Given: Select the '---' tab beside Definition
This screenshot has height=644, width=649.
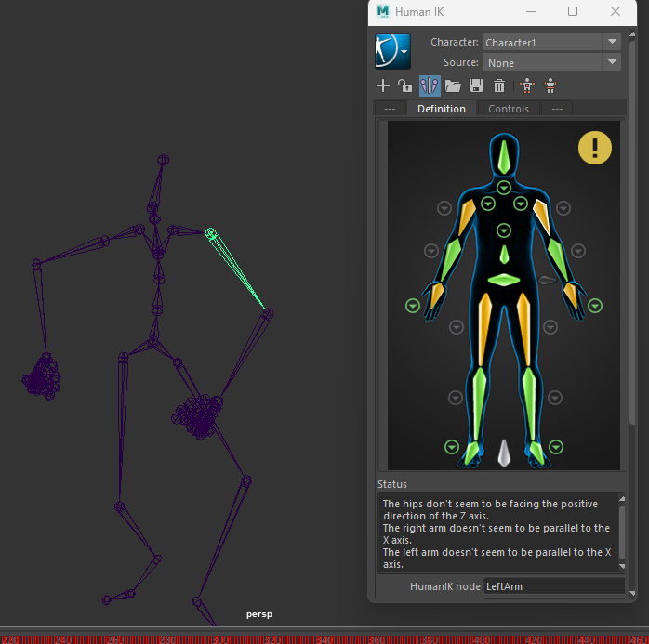Looking at the screenshot, I should 390,109.
